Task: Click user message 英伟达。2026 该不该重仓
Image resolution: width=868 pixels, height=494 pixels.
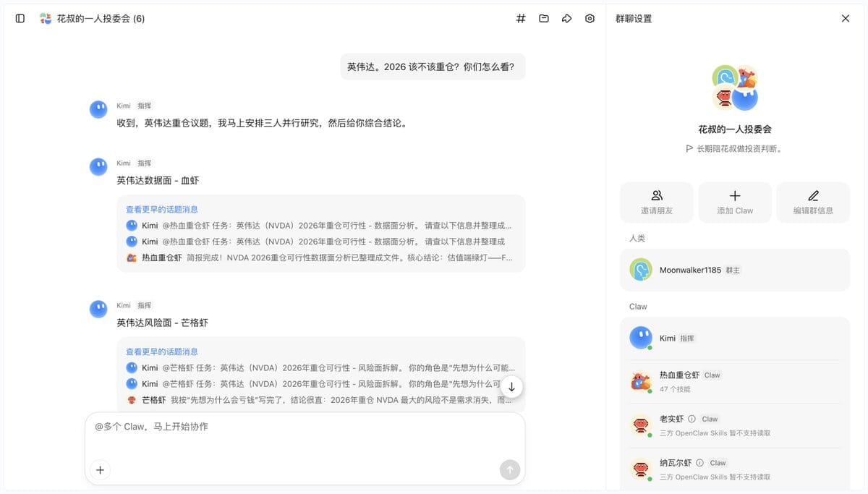Action: (431, 67)
